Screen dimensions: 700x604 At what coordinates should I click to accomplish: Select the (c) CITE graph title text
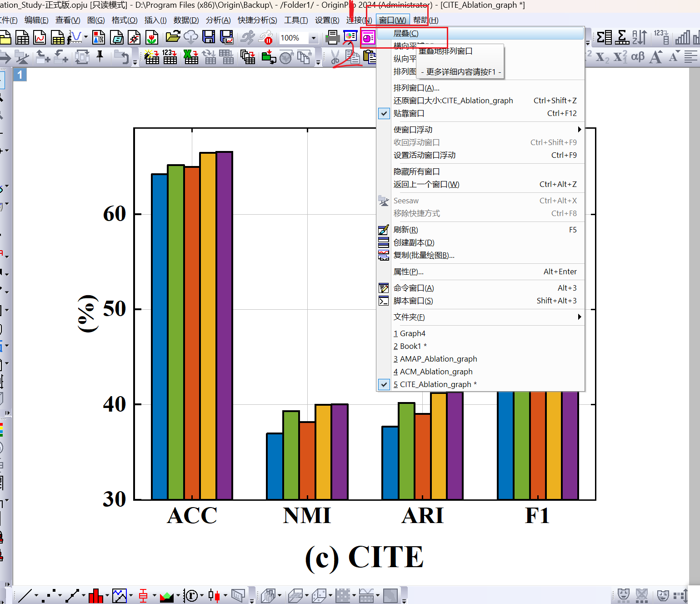point(364,557)
